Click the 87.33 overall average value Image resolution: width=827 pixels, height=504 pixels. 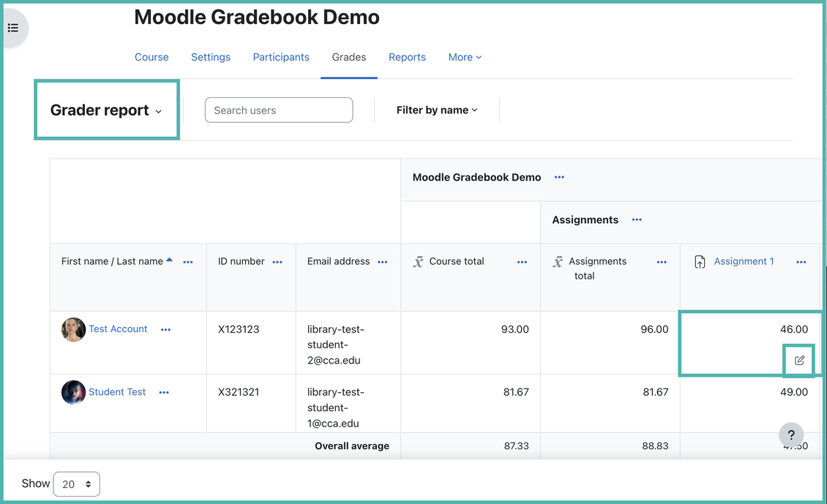(517, 446)
